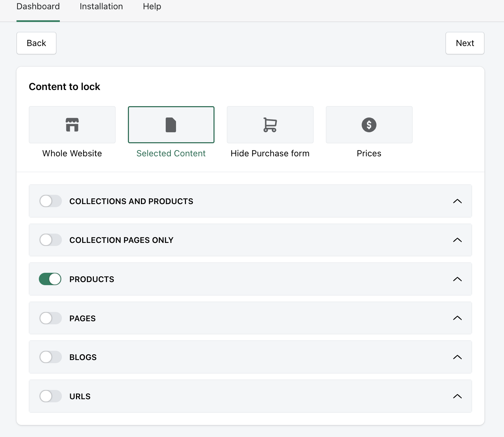The width and height of the screenshot is (504, 437).
Task: Enable the Pages toggle
Action: coord(51,318)
